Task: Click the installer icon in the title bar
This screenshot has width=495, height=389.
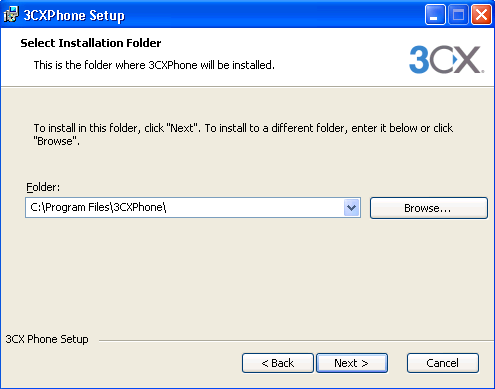Action: click(x=11, y=14)
